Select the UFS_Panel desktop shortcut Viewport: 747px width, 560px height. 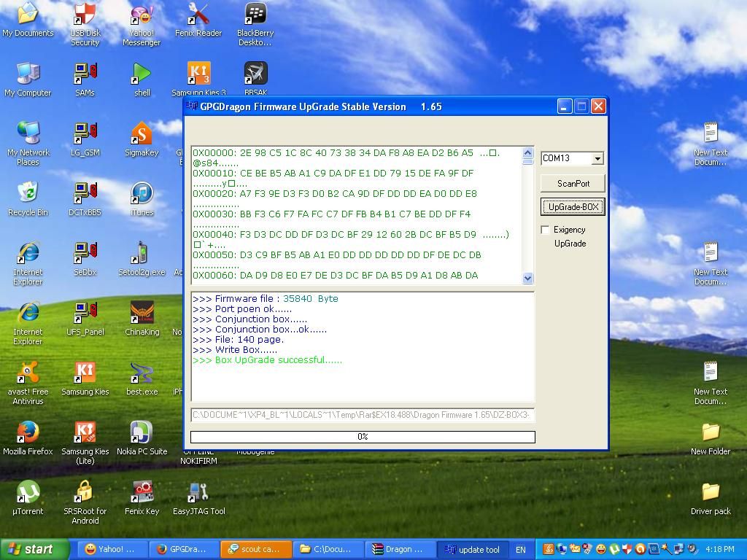click(x=85, y=319)
